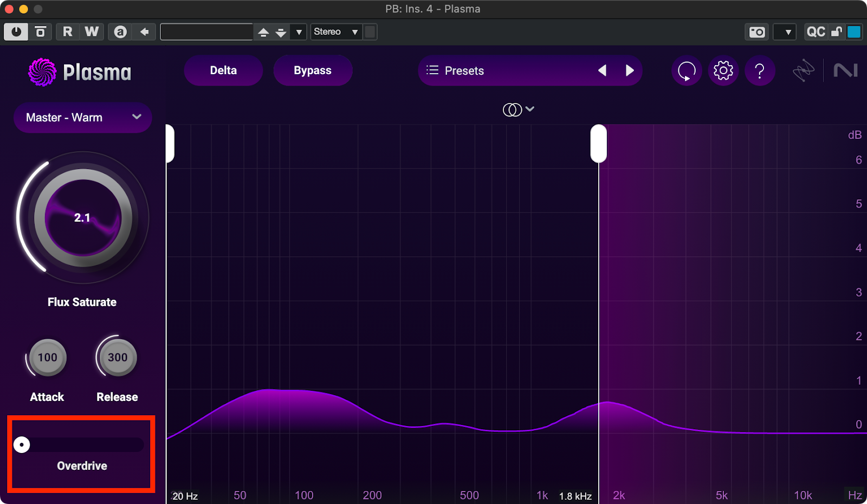This screenshot has height=504, width=867.
Task: Open help with the question mark icon
Action: [760, 70]
